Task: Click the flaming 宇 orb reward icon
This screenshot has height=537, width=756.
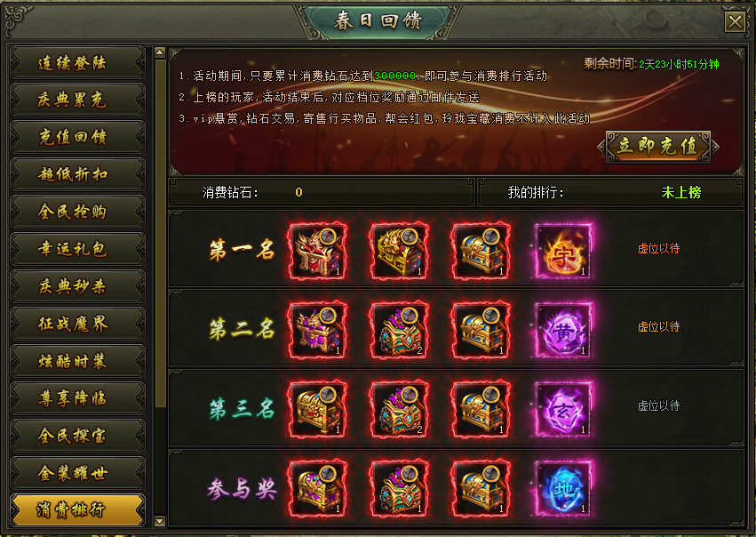Action: (563, 251)
